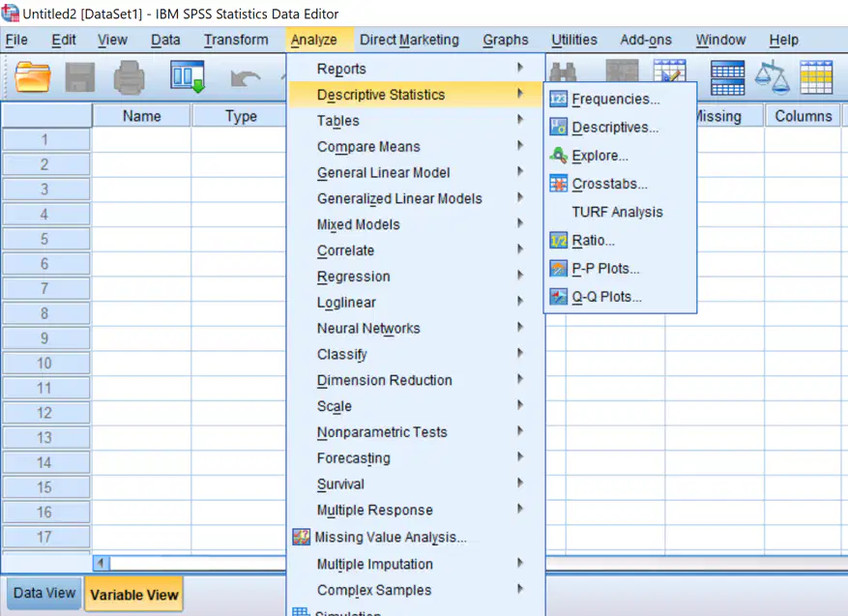
Task: Click the horizontal scrollbar left arrow
Action: click(102, 563)
